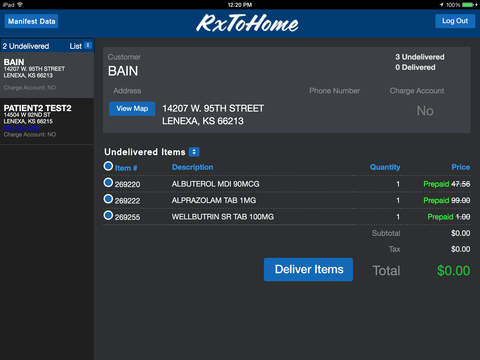The width and height of the screenshot is (480, 360).
Task: Open View Map for the address
Action: pos(132,109)
